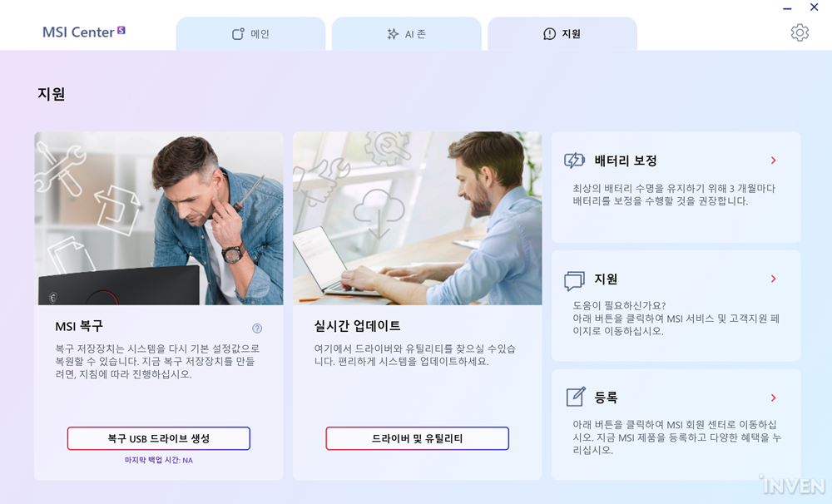
Task: Click the AI 존 sparkle icon
Action: 393,34
